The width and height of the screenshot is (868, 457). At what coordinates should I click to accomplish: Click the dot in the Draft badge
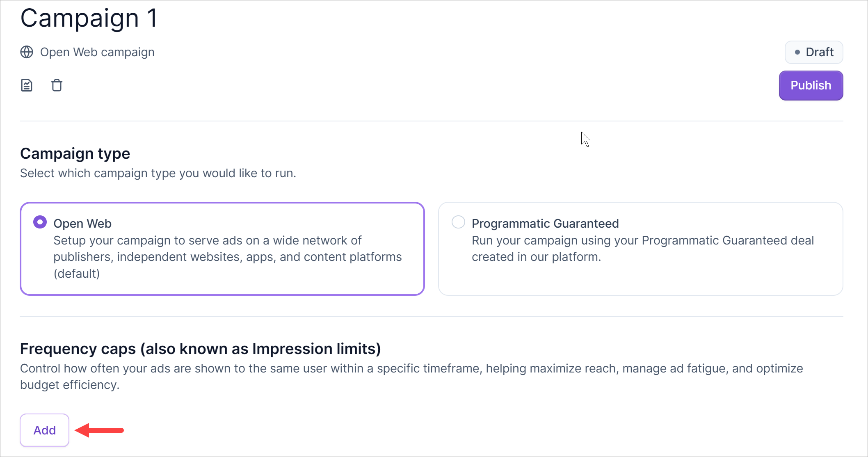797,52
